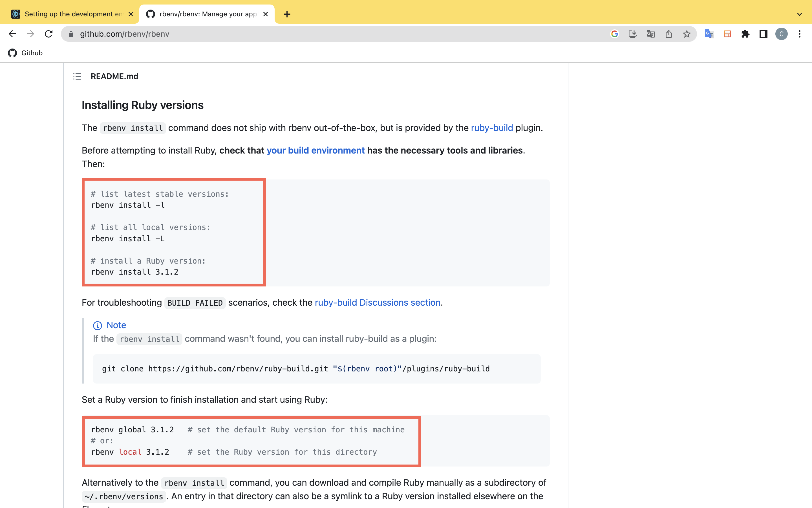Bookmark this tab with the star icon
Viewport: 812px width, 508px height.
coord(687,34)
